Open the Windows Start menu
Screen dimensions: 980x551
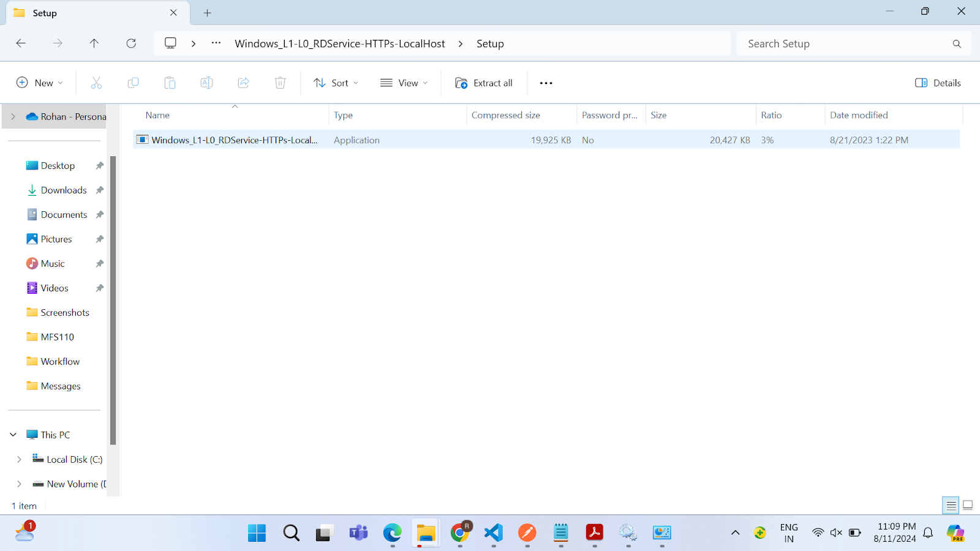point(257,533)
